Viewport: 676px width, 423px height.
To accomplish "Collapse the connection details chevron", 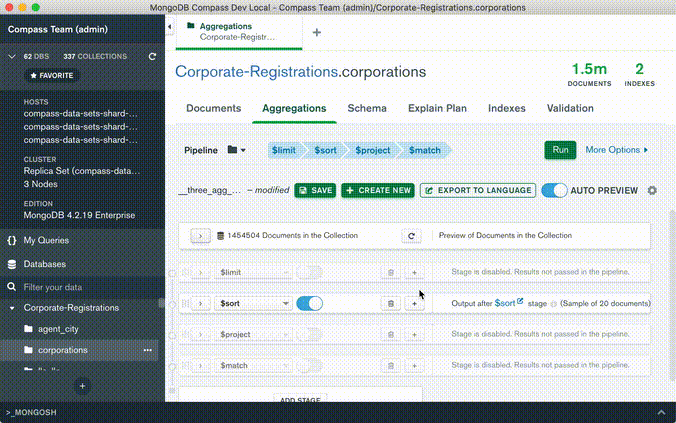I will click(x=12, y=56).
